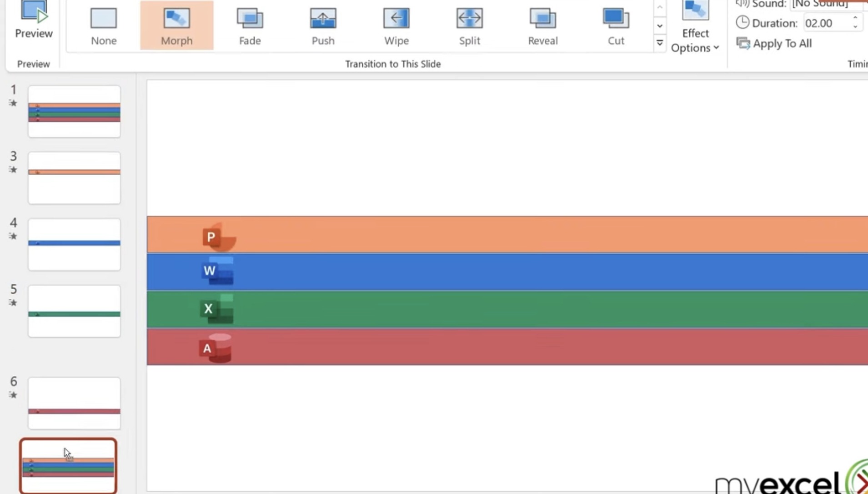Select the red bar shape
The width and height of the screenshot is (868, 494).
coord(507,347)
